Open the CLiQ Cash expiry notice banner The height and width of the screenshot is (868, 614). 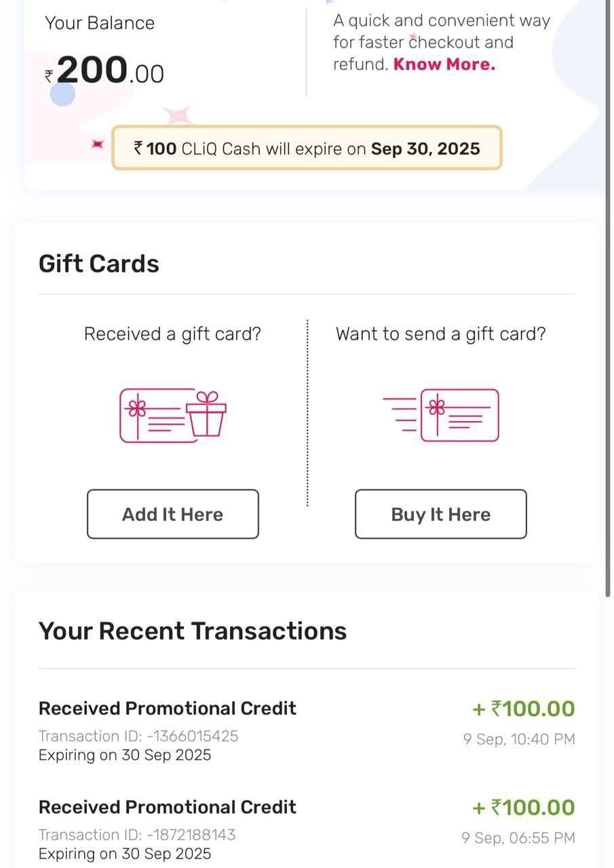[x=307, y=148]
